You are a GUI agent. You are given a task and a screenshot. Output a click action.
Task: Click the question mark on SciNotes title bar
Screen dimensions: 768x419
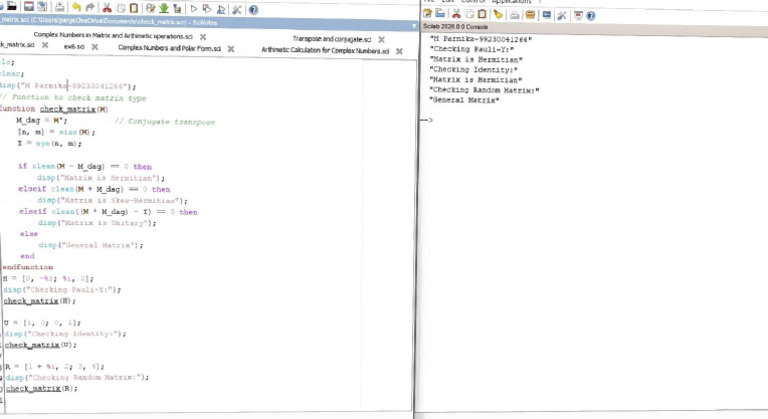coord(413,25)
